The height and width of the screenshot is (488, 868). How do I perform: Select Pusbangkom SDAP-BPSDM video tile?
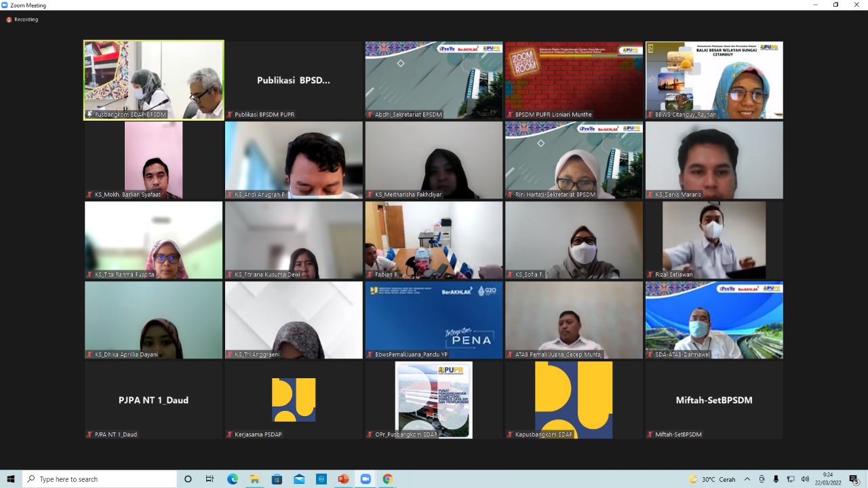(x=154, y=80)
